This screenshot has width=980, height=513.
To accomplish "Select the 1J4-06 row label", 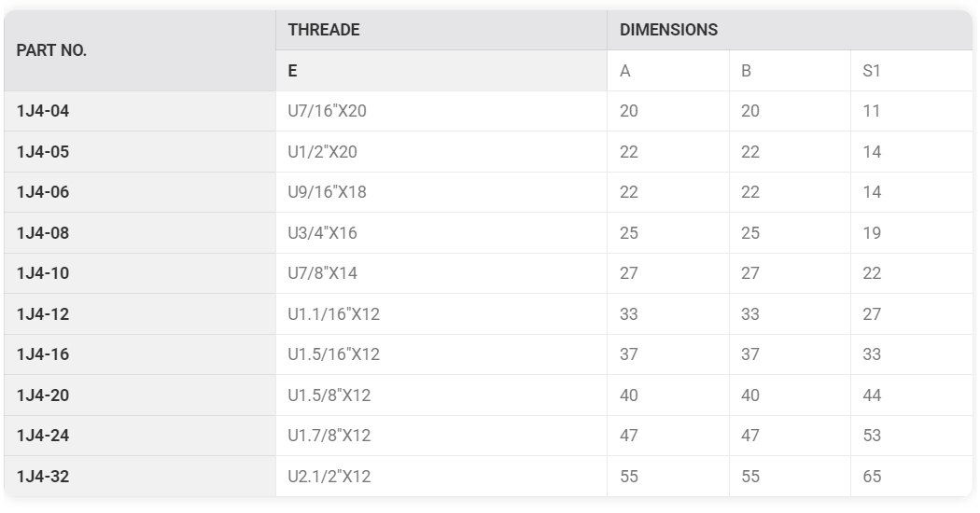I will coord(43,192).
